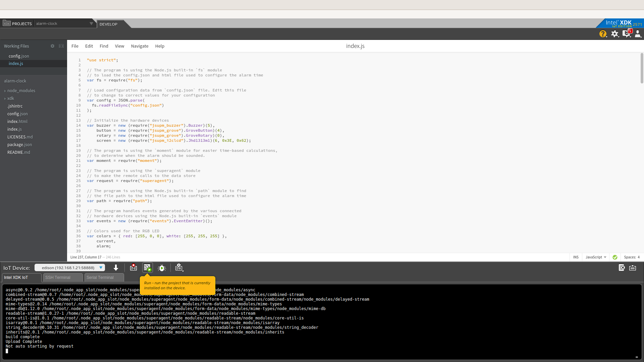Start the Debug bug icon
The width and height of the screenshot is (644, 362).
click(x=162, y=267)
